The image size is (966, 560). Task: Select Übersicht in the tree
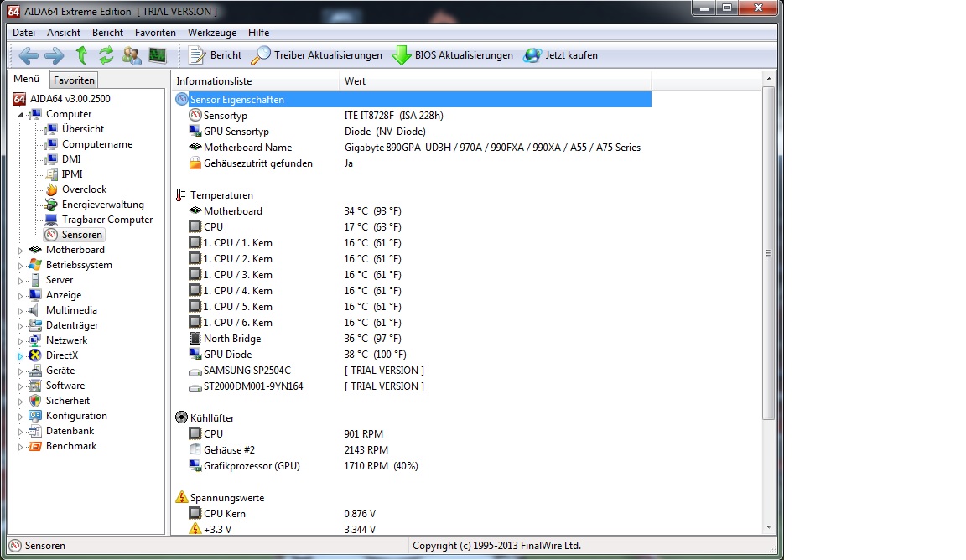(x=82, y=129)
